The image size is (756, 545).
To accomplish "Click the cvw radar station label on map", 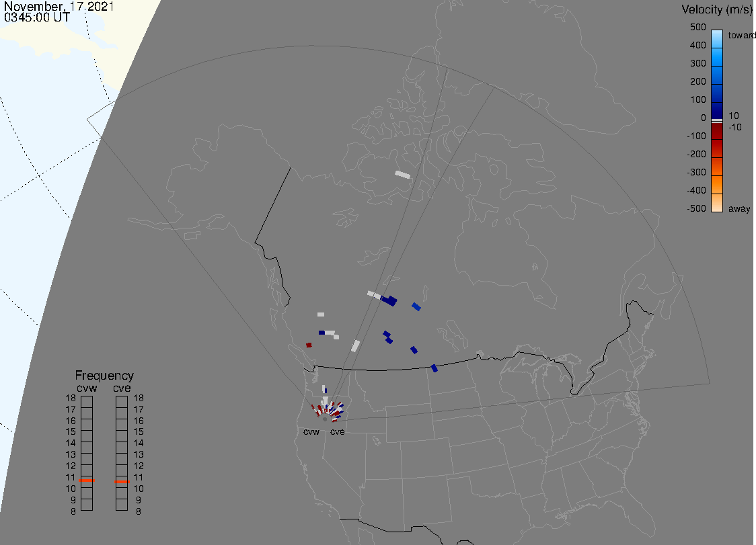I will 311,432.
